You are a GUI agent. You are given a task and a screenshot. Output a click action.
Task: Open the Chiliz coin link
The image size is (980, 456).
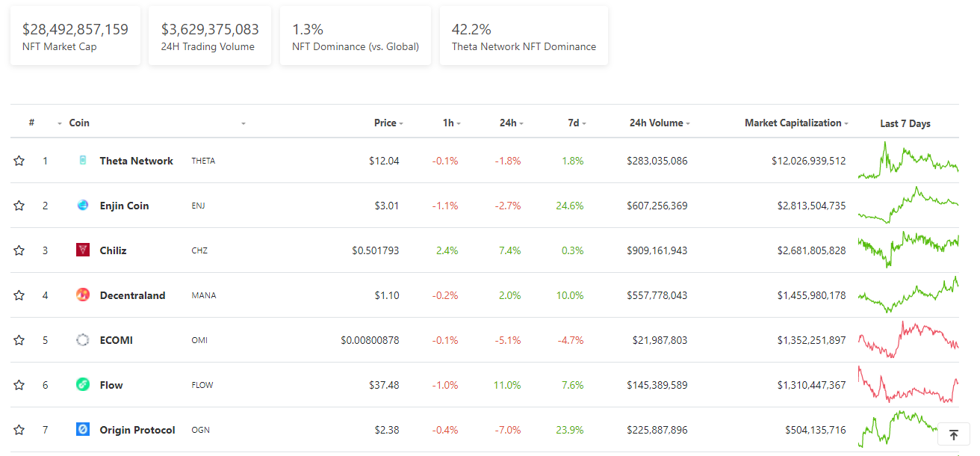coord(113,250)
